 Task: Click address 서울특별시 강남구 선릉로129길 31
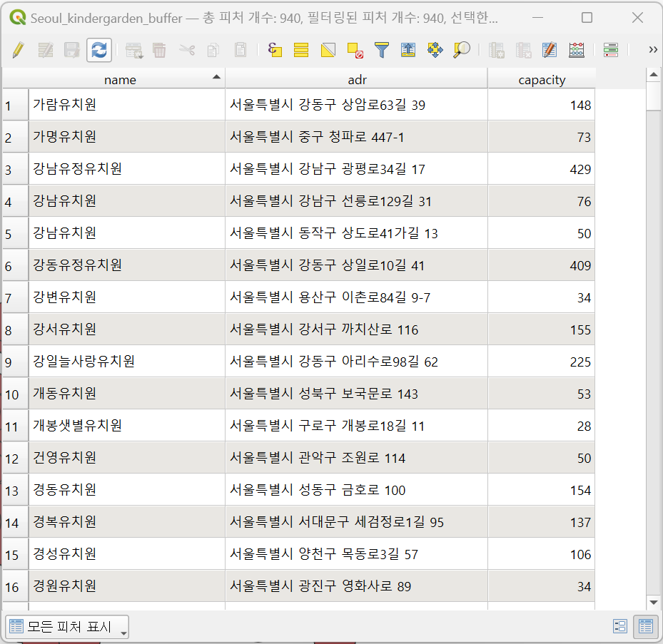[356, 201]
